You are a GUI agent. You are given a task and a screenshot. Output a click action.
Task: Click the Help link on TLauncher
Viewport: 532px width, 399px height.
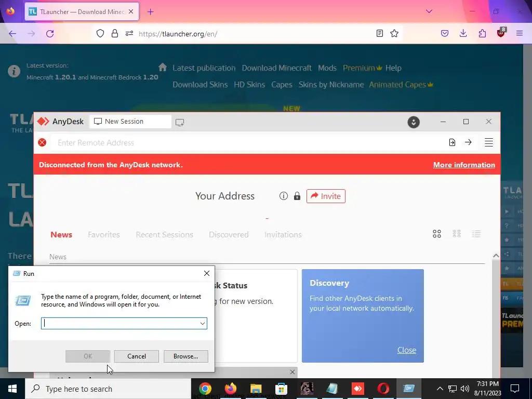point(393,68)
